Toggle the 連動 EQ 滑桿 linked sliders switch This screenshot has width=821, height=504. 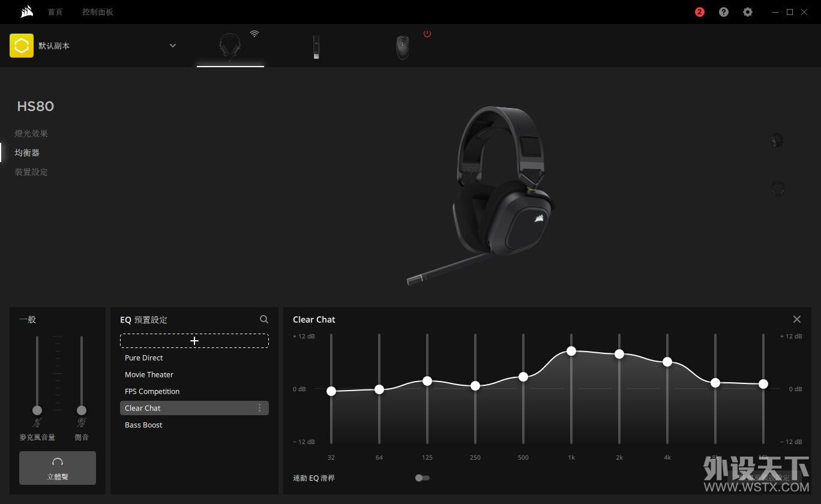[423, 478]
